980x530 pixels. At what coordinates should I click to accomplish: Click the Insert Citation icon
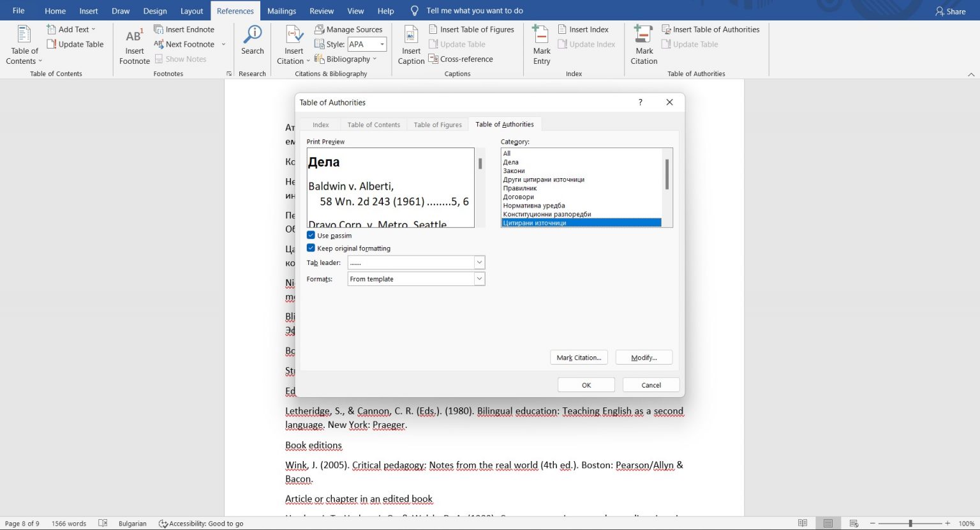coord(294,34)
